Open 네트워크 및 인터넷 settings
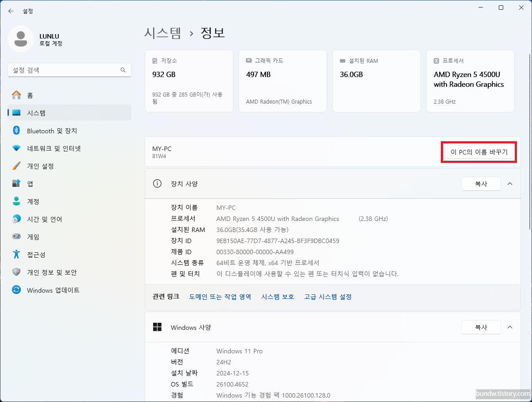This screenshot has width=532, height=402. (69, 148)
